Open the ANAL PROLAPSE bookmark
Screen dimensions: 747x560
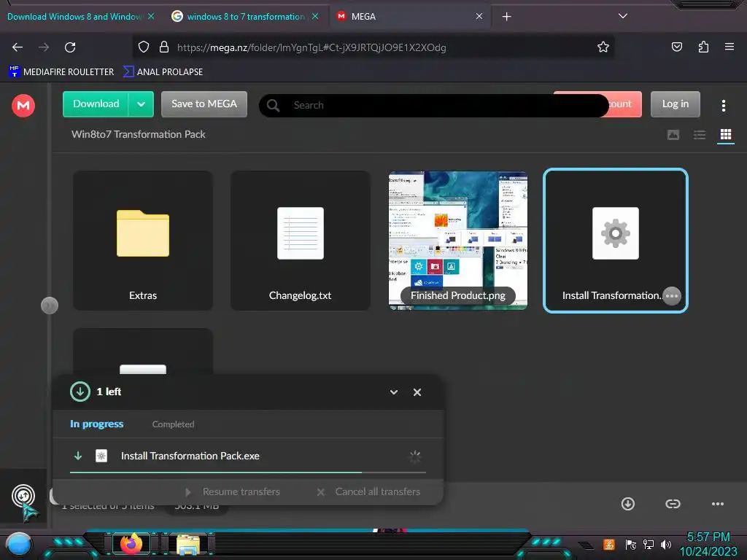click(163, 72)
